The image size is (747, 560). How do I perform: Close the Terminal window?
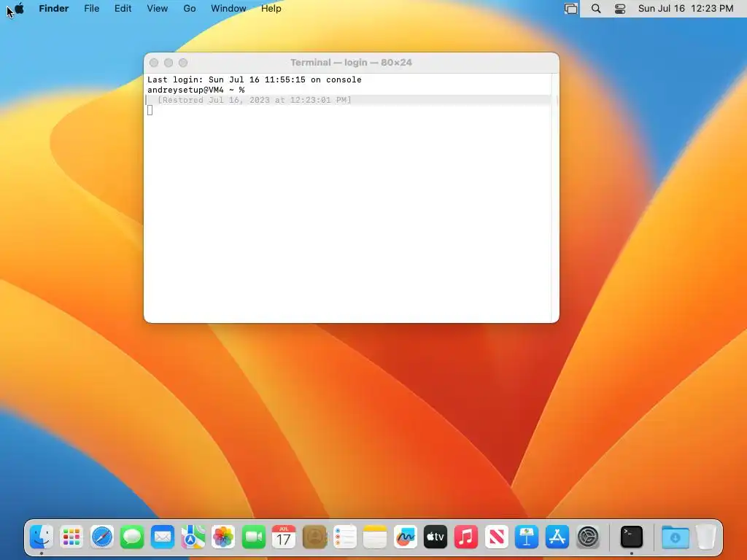click(154, 63)
